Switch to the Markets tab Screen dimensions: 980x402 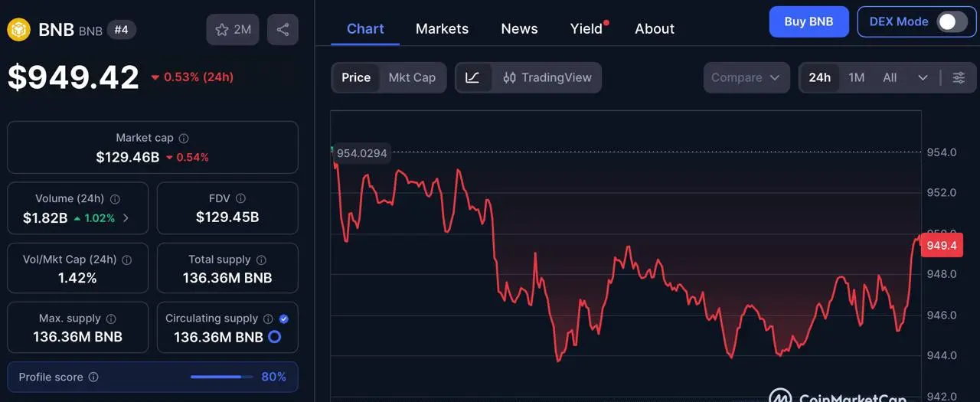(x=442, y=28)
